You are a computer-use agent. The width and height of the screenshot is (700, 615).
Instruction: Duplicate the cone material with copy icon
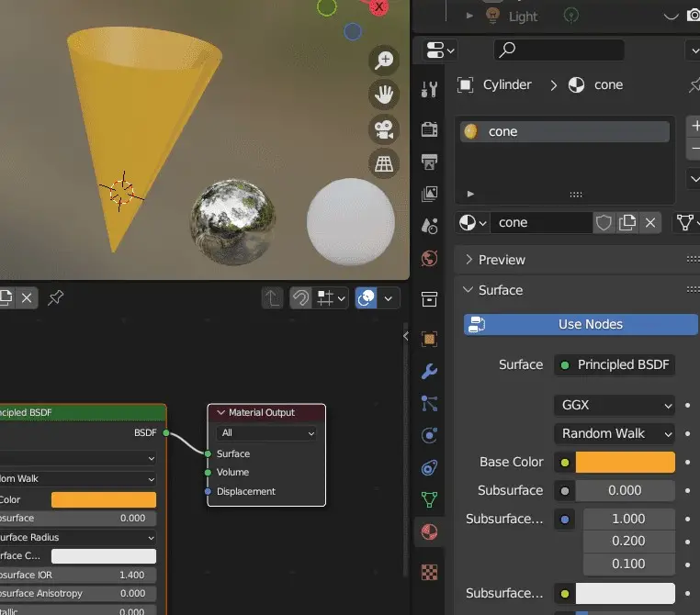point(627,222)
